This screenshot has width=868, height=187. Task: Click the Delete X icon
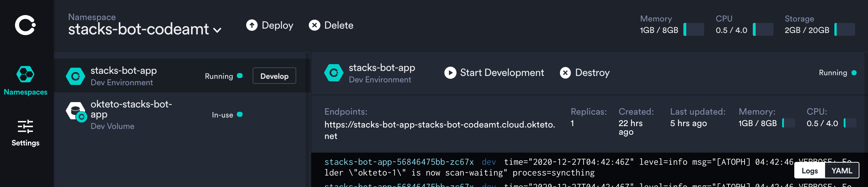[314, 25]
